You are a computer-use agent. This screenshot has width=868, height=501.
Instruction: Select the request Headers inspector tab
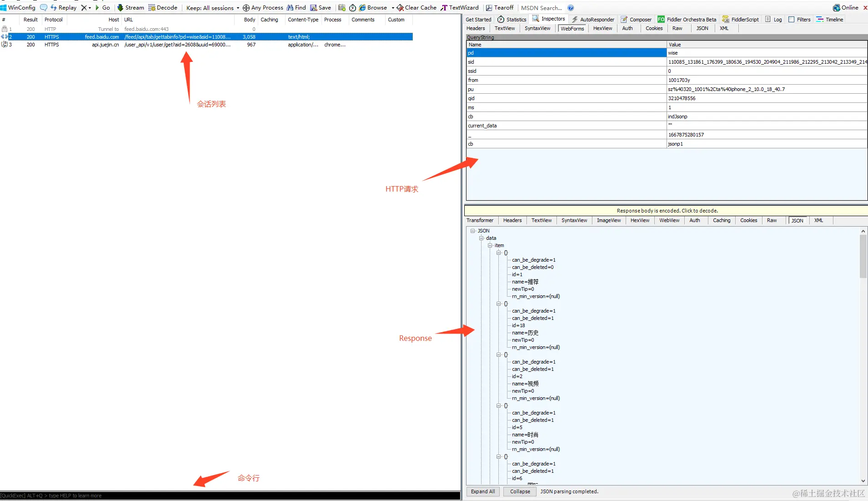(x=476, y=28)
